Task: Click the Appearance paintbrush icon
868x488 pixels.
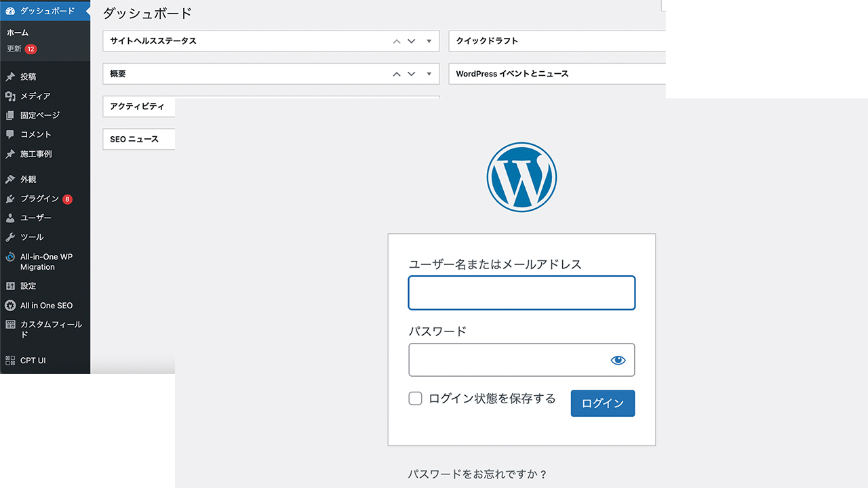Action: [x=10, y=180]
